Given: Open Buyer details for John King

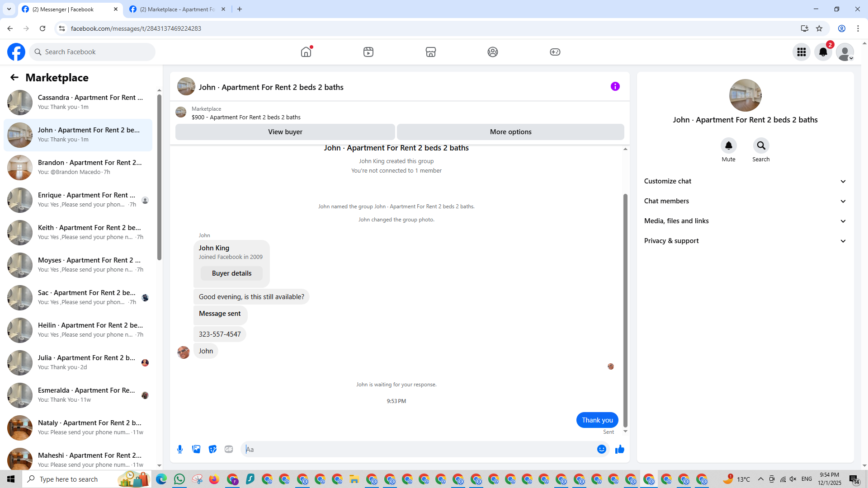Looking at the screenshot, I should (x=231, y=273).
